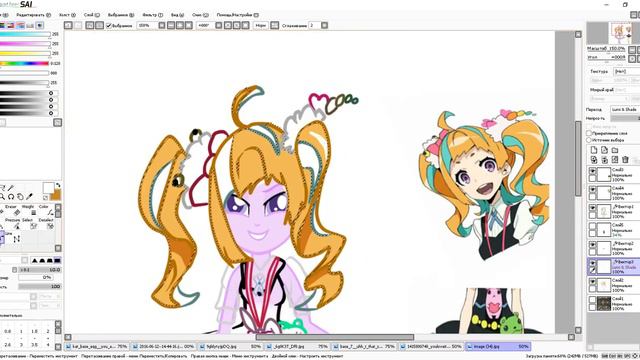The width and height of the screenshot is (640, 360).
Task: Select the magic wand tool icon
Action: pos(11,188)
